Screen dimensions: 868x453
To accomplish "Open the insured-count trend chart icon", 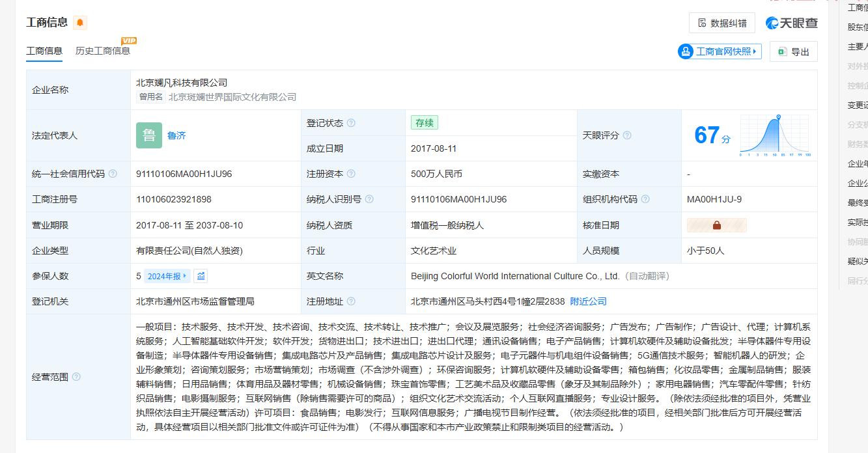I will [x=201, y=276].
